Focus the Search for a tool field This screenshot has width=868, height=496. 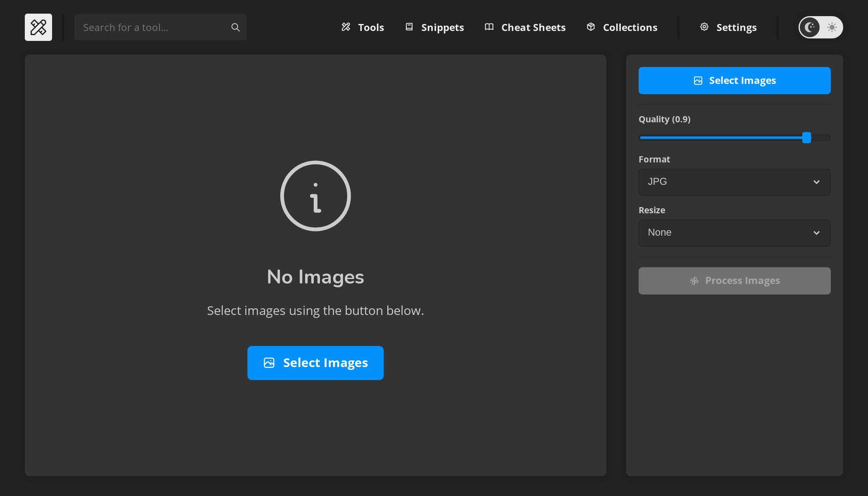pyautogui.click(x=160, y=27)
